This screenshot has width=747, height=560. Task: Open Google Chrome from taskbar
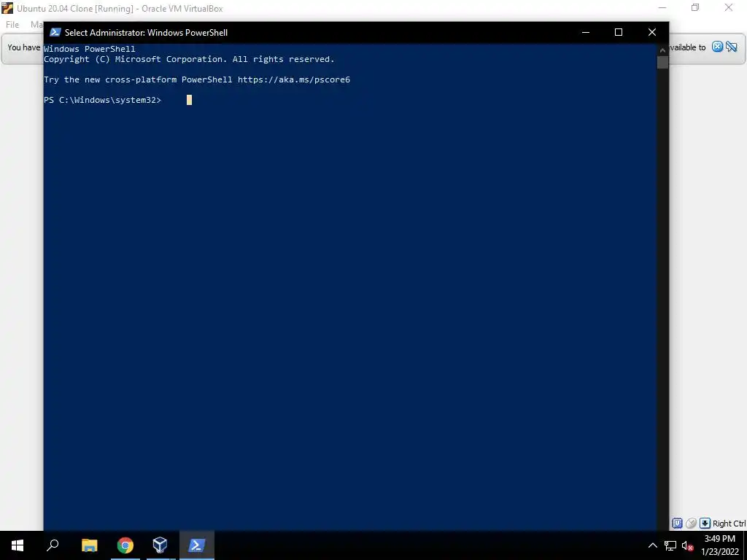click(x=125, y=545)
